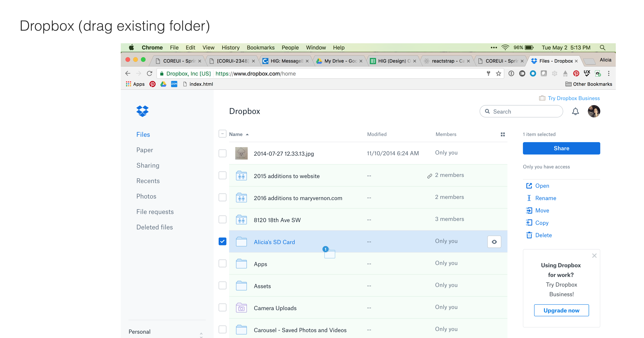Click the Search input field
The width and height of the screenshot is (644, 338).
click(521, 112)
